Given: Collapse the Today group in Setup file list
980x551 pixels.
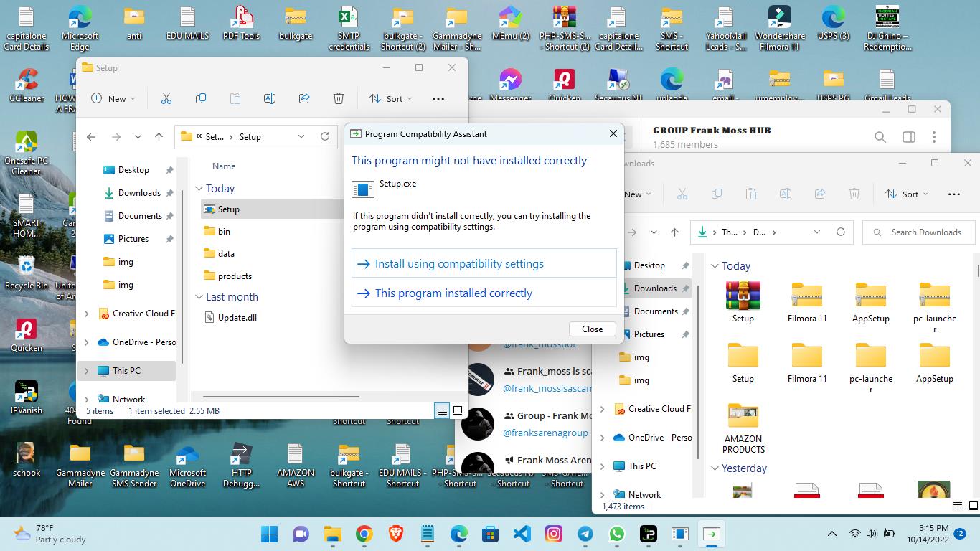Looking at the screenshot, I should (199, 189).
